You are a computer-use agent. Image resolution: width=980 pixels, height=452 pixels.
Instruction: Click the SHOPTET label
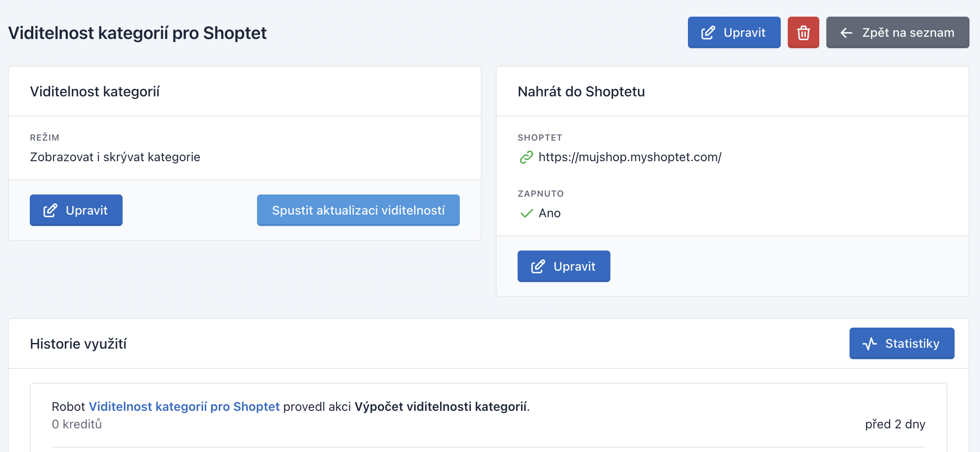point(540,138)
